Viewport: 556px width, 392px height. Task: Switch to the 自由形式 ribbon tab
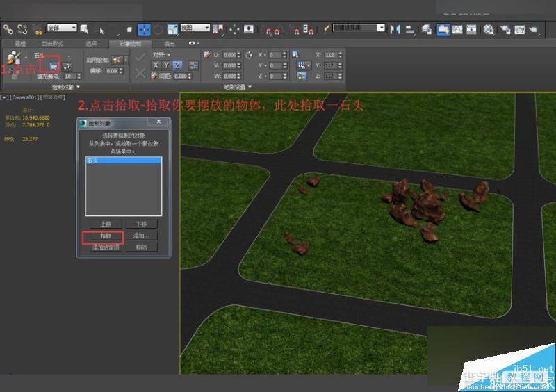tap(52, 43)
